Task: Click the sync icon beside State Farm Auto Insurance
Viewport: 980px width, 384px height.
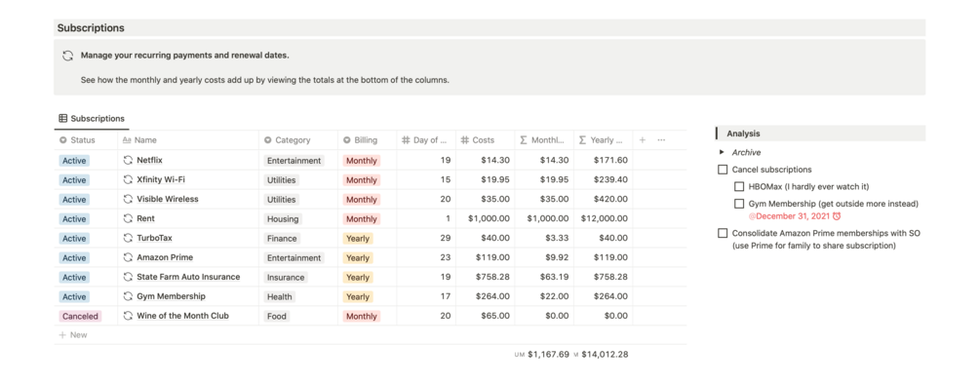Action: tap(128, 277)
